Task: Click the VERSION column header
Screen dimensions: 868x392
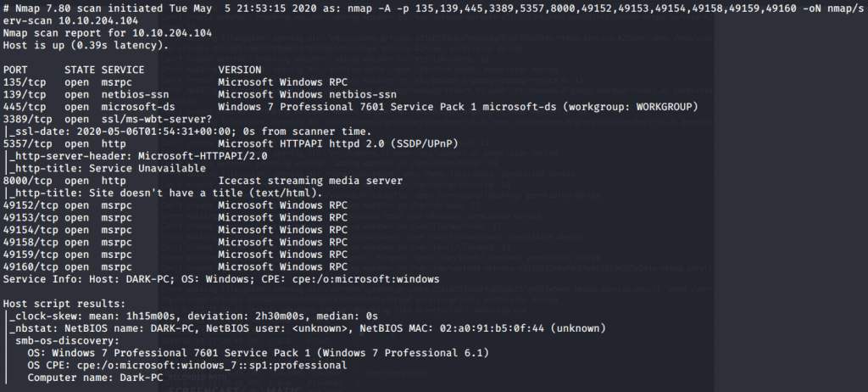Action: [x=240, y=70]
